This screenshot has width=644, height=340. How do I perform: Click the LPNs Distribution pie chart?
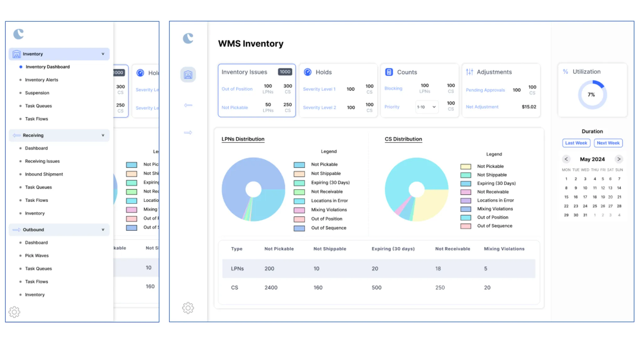tap(253, 189)
